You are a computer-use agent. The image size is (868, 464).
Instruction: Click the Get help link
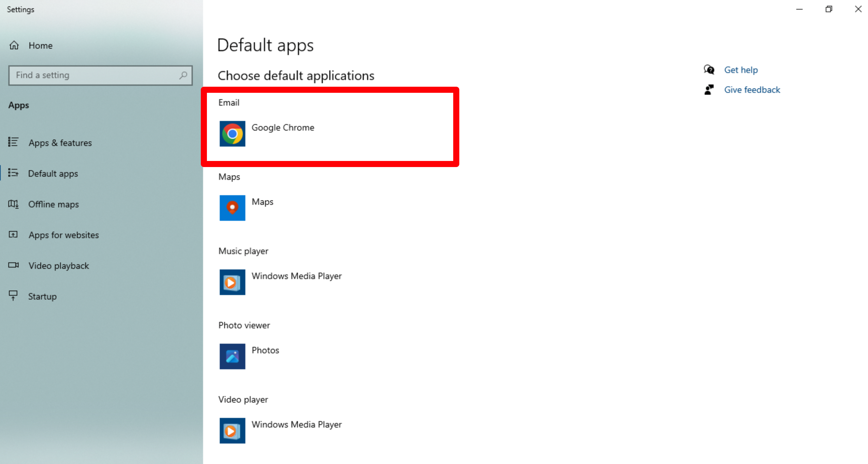coord(741,70)
